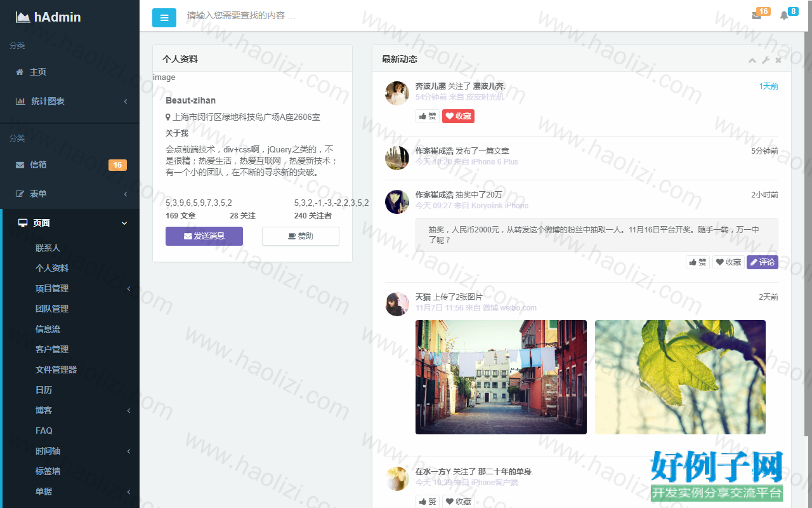Screen dimensions: 812x508
Task: Click the monitor icon beside 页面
Action: pyautogui.click(x=23, y=223)
